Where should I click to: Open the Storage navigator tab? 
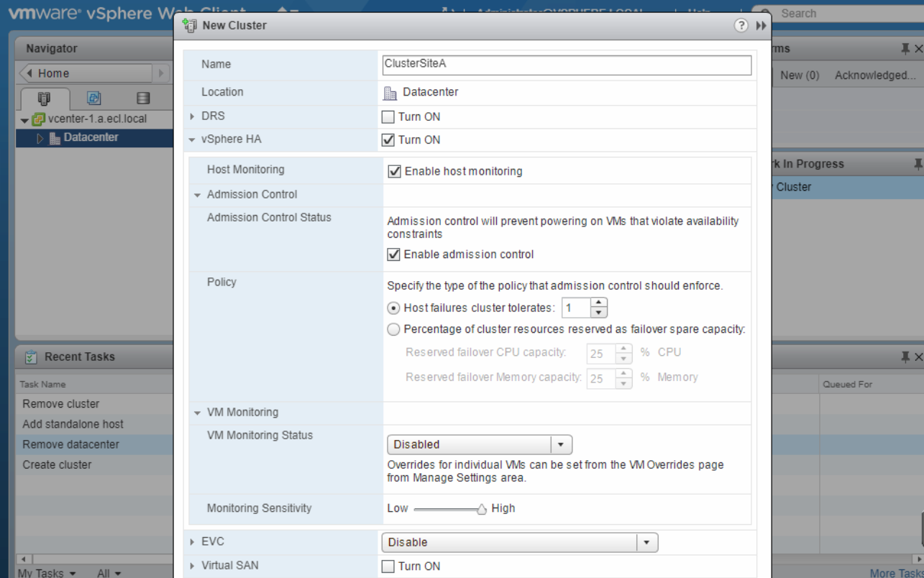point(143,99)
